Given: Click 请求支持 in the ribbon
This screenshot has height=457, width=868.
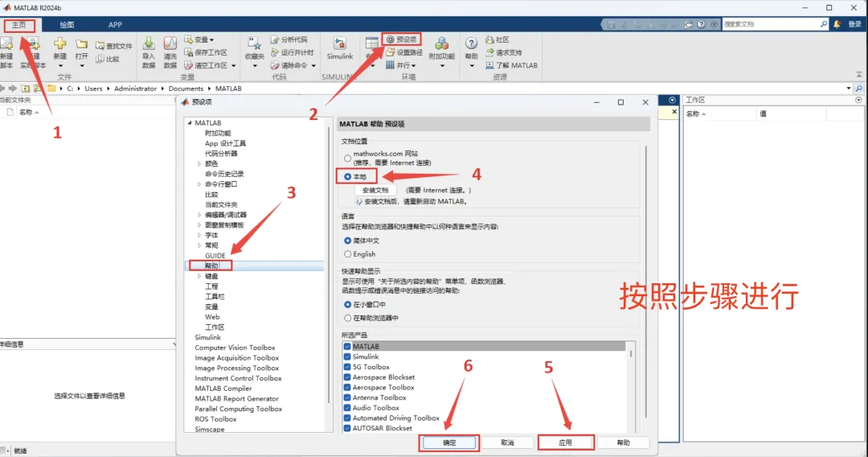Looking at the screenshot, I should click(504, 52).
